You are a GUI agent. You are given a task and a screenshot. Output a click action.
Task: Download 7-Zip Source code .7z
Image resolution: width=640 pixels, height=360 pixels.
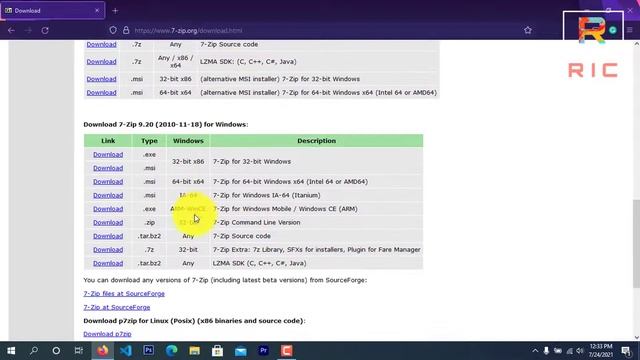coord(101,44)
